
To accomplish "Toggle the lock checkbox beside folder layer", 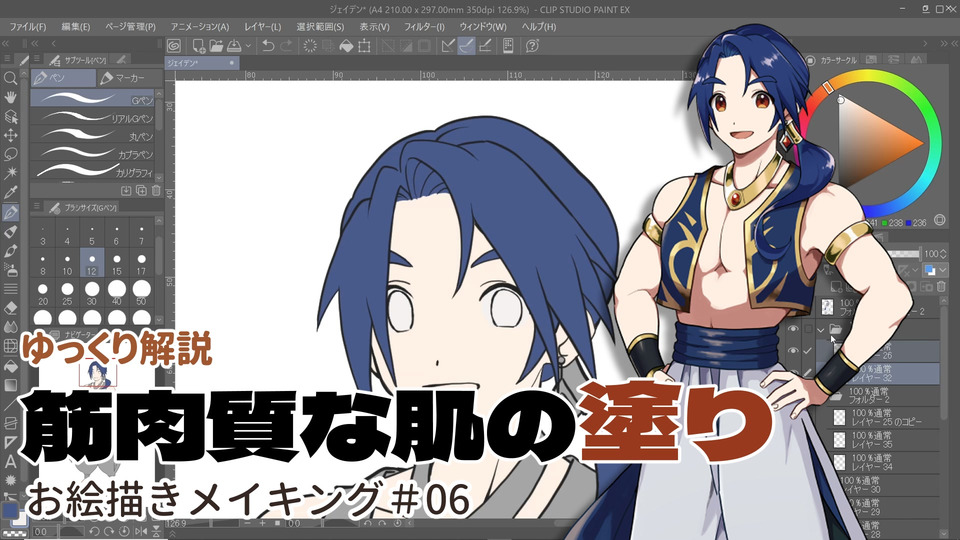I will pos(808,329).
